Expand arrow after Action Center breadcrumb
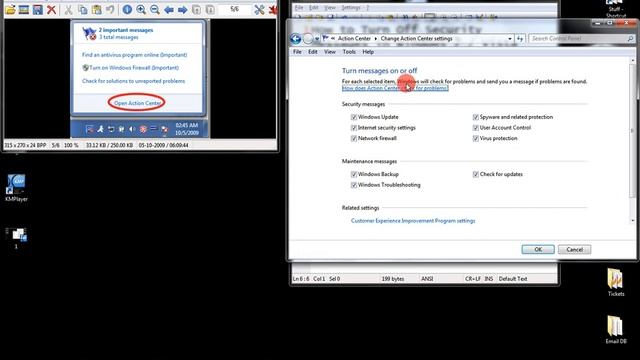The width and height of the screenshot is (640, 360). click(376, 39)
